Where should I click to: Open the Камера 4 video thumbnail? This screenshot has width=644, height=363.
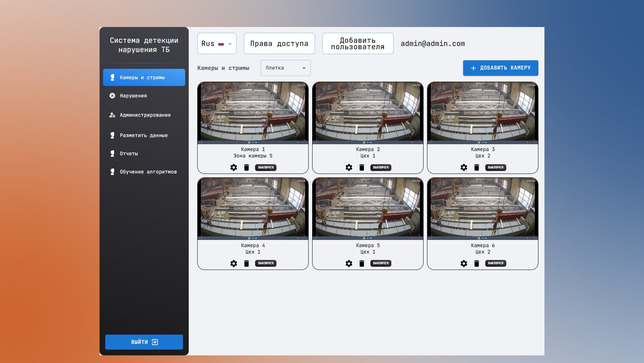pyautogui.click(x=253, y=208)
